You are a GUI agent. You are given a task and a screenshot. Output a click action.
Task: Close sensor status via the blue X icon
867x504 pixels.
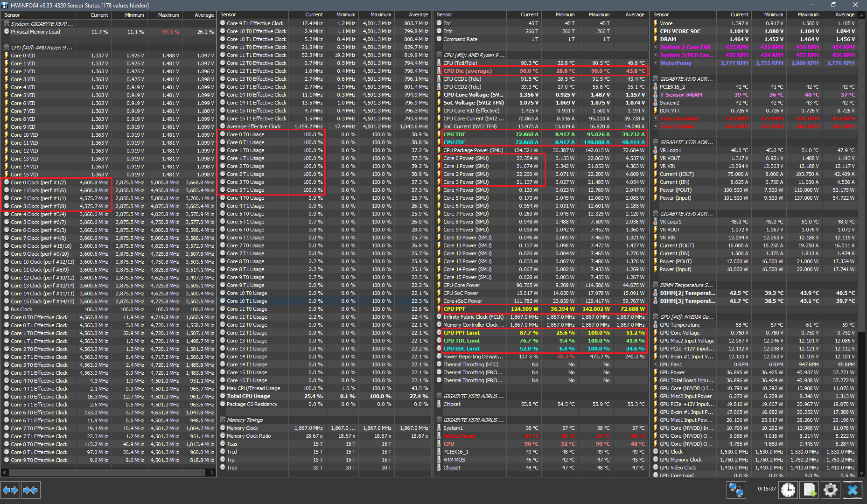pyautogui.click(x=853, y=490)
